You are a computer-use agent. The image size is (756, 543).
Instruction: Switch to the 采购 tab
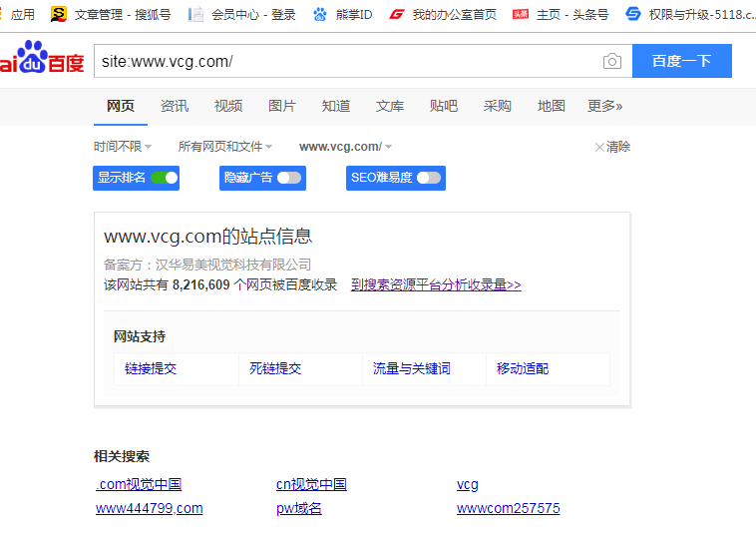(x=497, y=106)
